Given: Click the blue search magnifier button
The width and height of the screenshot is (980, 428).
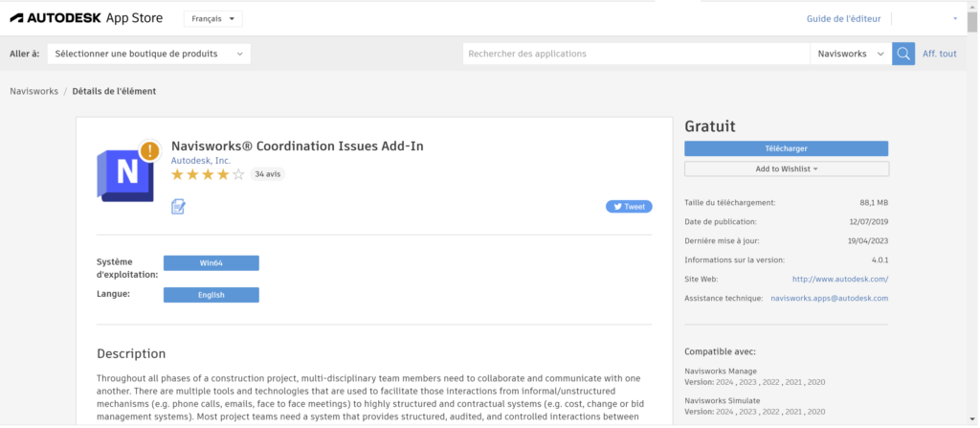Looking at the screenshot, I should coord(902,54).
